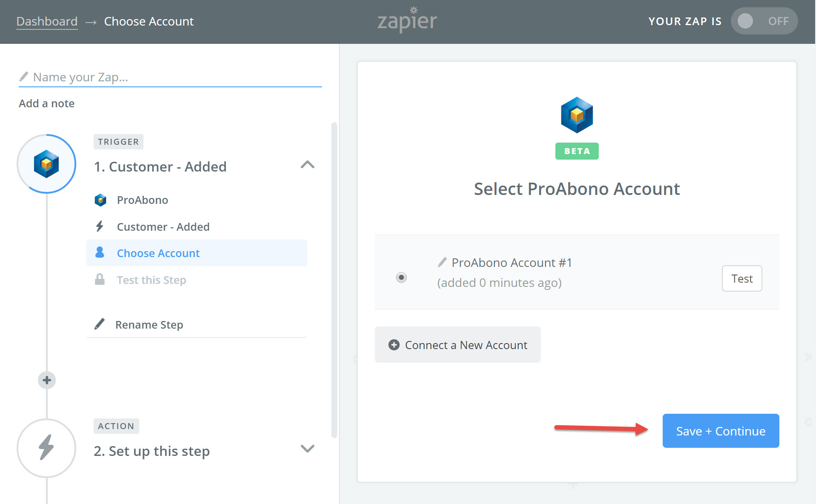Viewport: 816px width, 504px height.
Task: Collapse the Customer - Added trigger step
Action: tap(307, 165)
